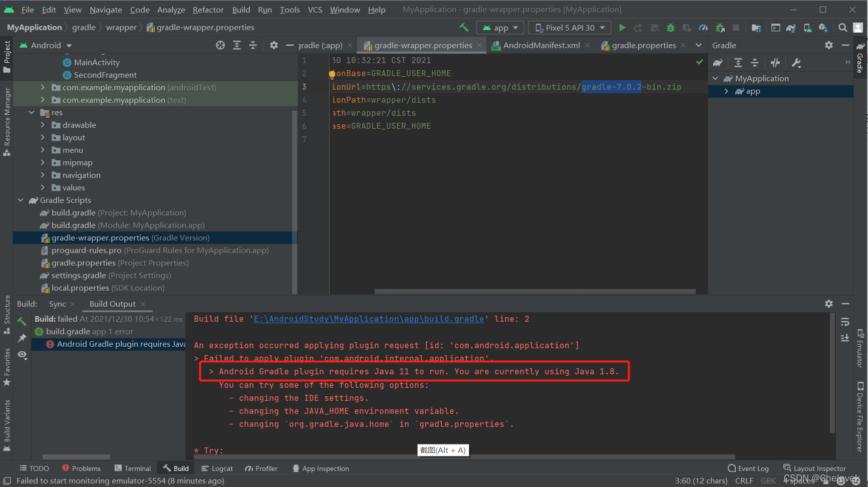Open Project panel settings gear
The height and width of the screenshot is (487, 868).
273,45
